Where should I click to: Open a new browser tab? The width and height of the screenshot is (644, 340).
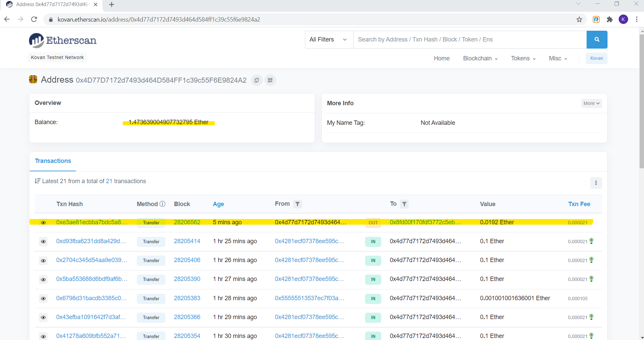112,4
